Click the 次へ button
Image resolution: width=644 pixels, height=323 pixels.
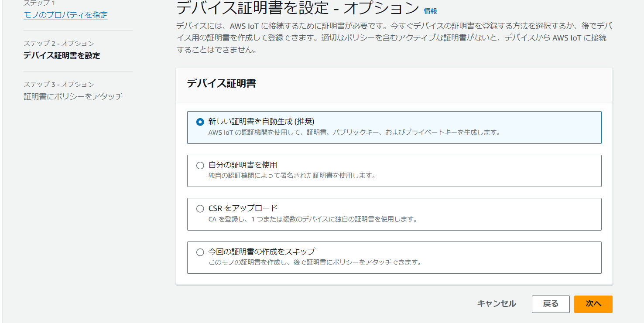[x=593, y=304]
